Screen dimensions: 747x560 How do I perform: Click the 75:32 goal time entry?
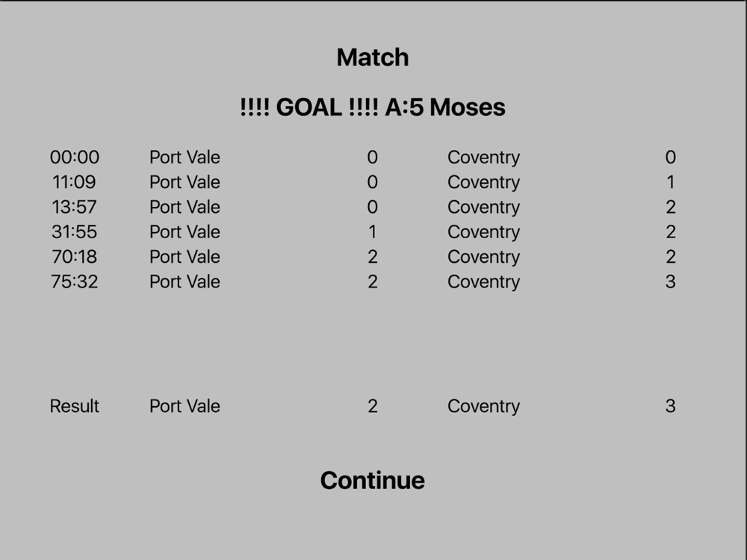(x=74, y=281)
